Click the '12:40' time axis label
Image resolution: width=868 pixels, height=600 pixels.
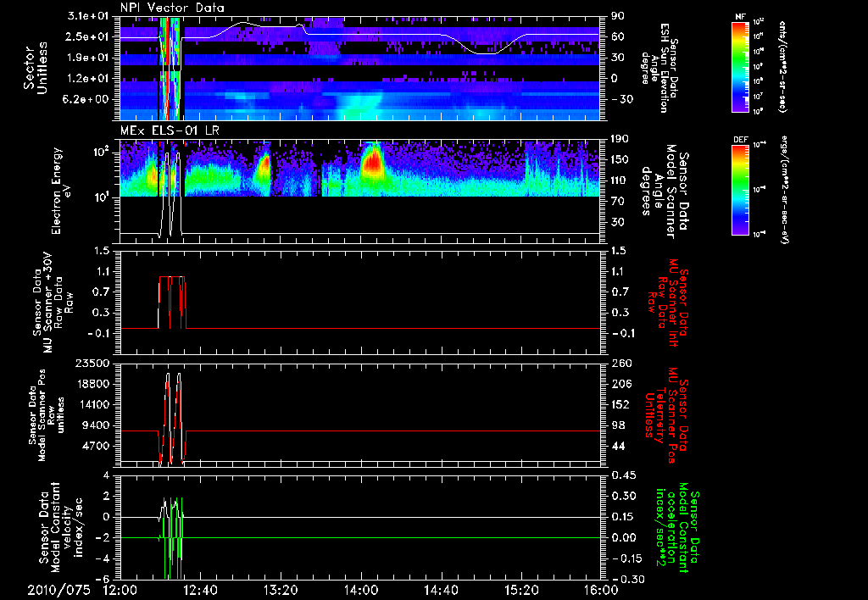tap(200, 590)
